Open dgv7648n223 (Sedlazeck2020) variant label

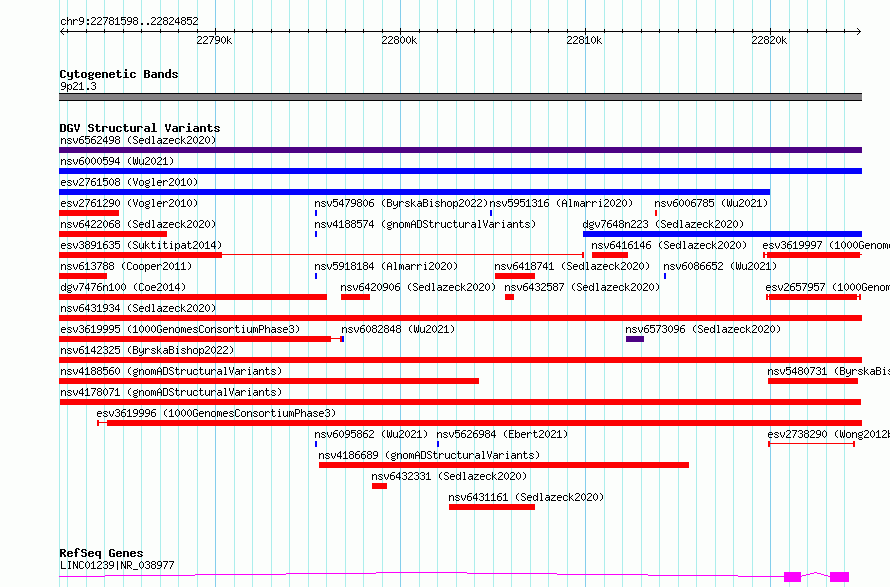click(x=663, y=224)
